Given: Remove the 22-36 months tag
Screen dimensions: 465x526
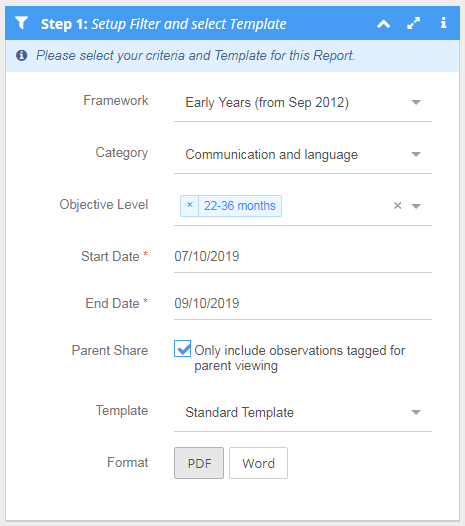Looking at the screenshot, I should (x=190, y=205).
